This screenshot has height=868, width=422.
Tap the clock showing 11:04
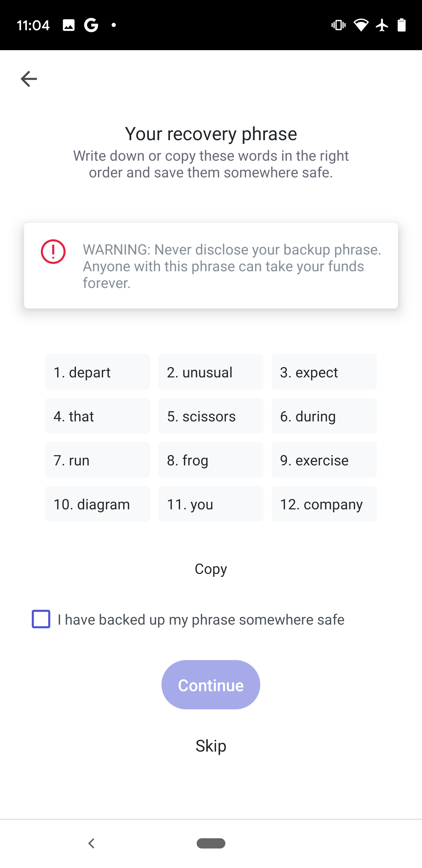point(34,24)
